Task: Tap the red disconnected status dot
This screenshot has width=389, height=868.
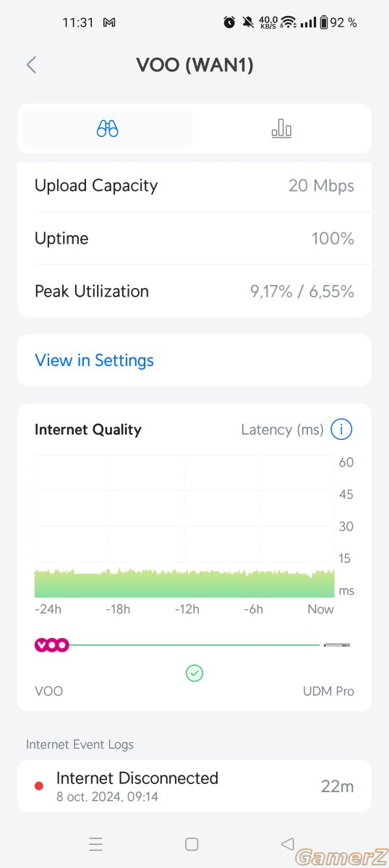Action: pos(39,786)
